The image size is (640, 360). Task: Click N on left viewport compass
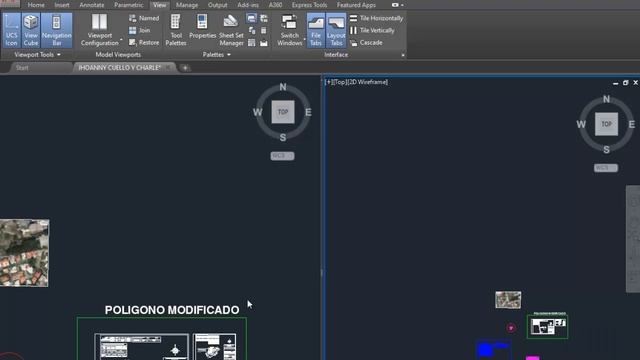283,87
